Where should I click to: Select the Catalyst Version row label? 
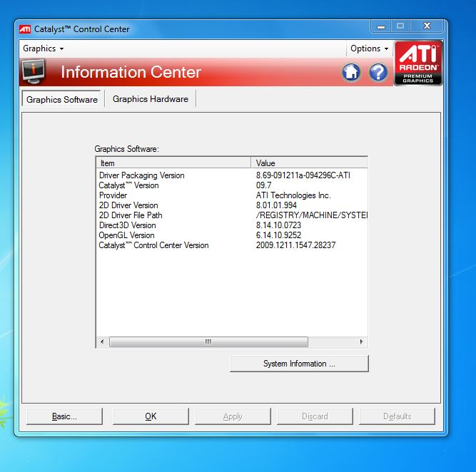[x=128, y=185]
